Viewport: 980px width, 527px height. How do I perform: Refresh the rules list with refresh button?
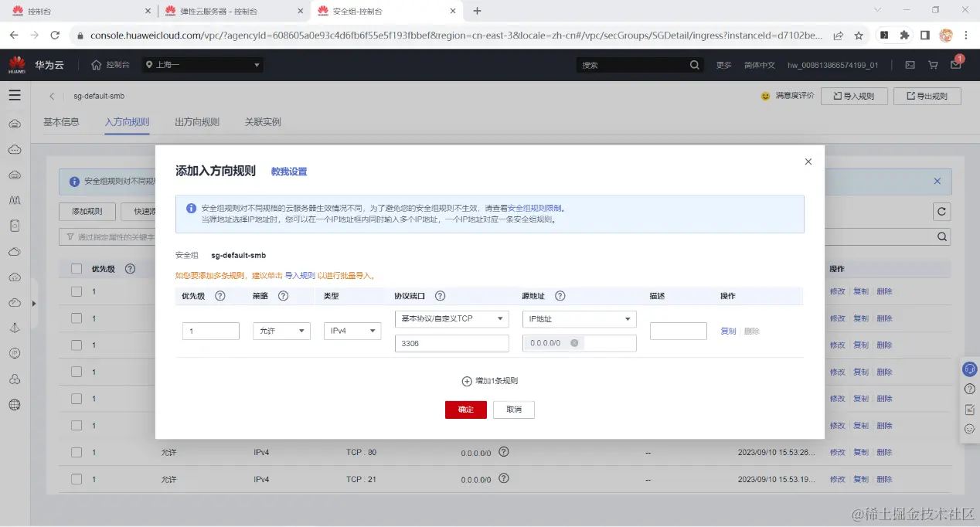point(941,212)
